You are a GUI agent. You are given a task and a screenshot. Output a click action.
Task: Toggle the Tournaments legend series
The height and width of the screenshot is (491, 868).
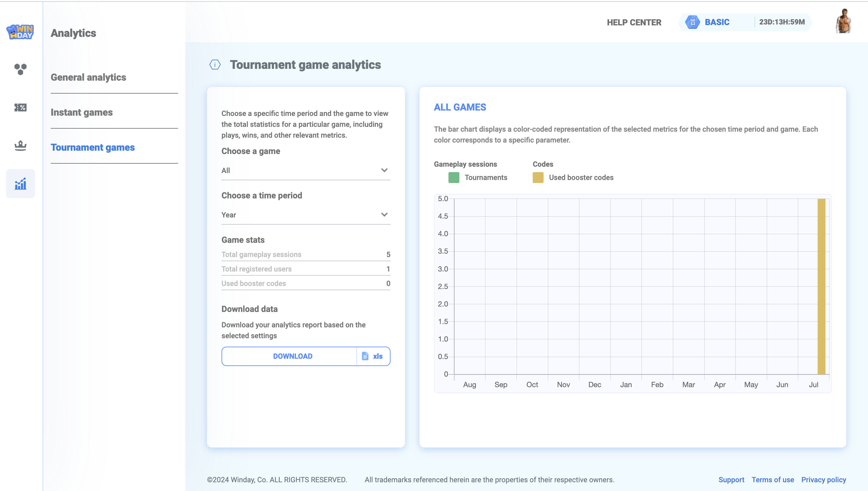click(x=454, y=178)
